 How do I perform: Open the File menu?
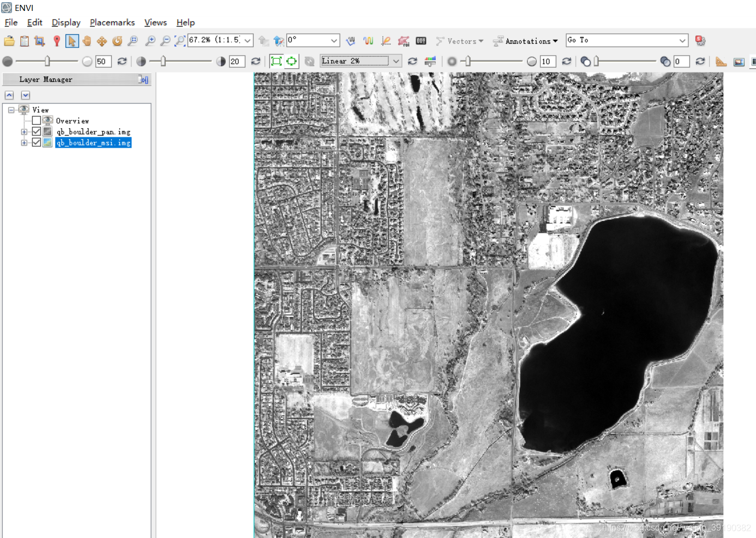(x=11, y=22)
